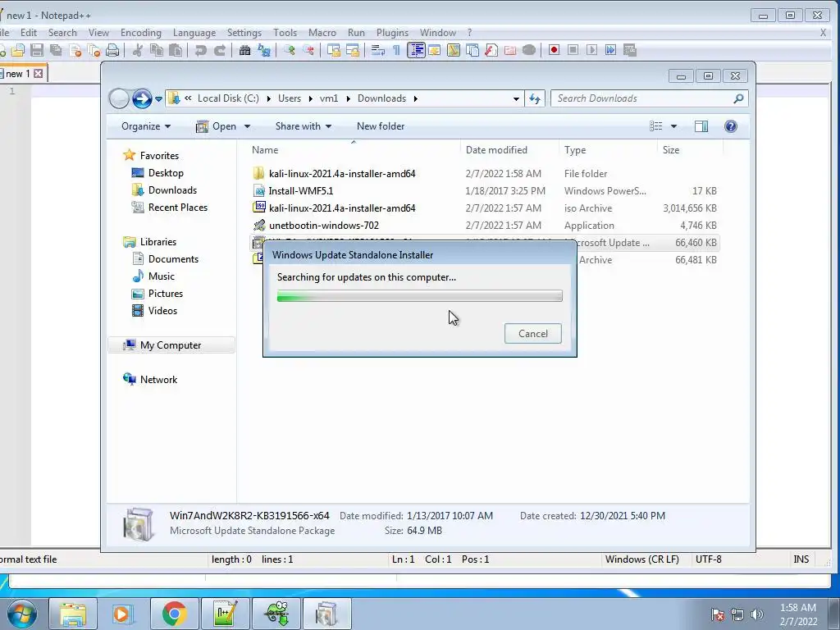This screenshot has height=630, width=840.
Task: Click the Undo arrow icon
Action: (x=200, y=50)
